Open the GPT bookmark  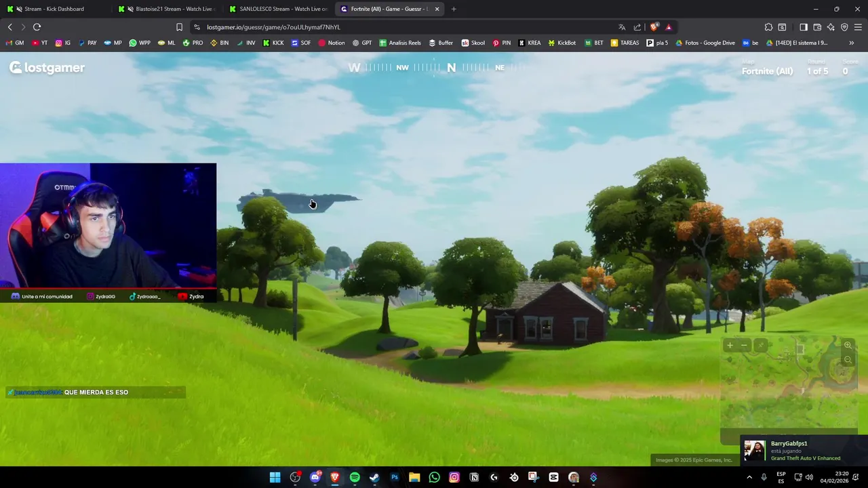pos(362,43)
